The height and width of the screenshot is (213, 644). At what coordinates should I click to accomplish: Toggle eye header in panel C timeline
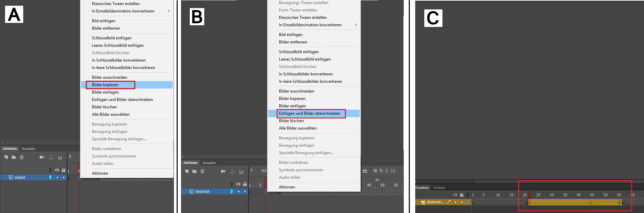[x=455, y=195]
